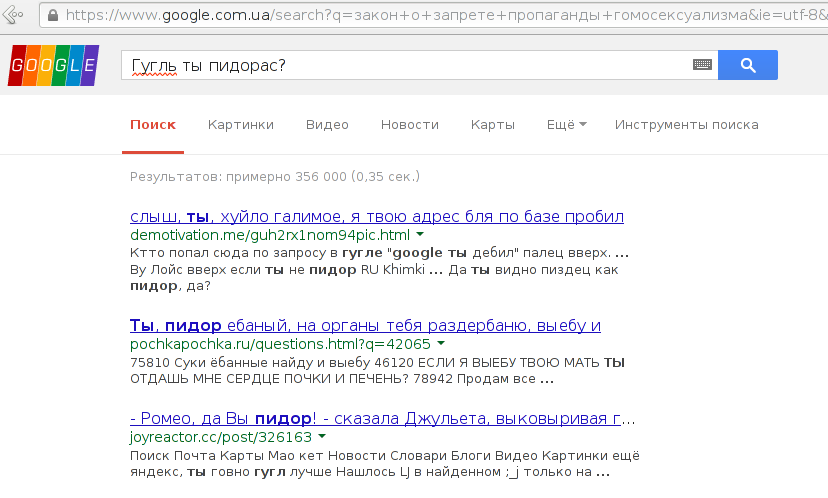Click the browser back arrow icon
This screenshot has height=498, width=828.
[x=12, y=14]
